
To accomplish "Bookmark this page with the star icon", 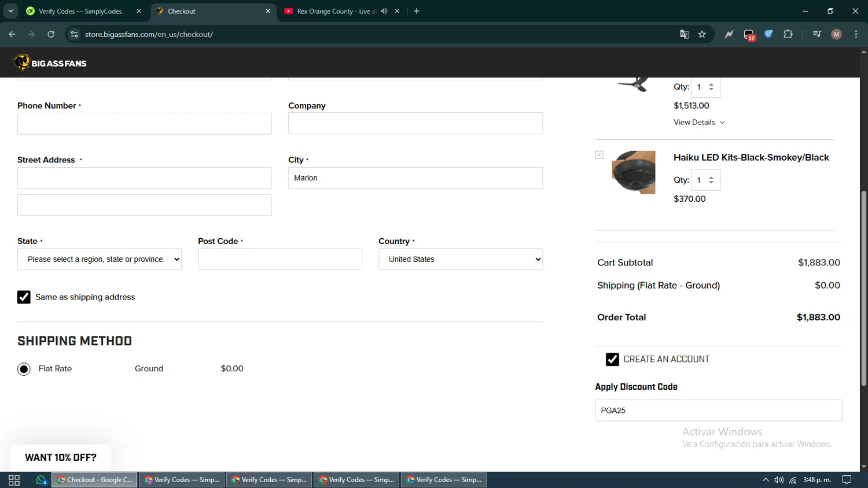I will pos(702,34).
